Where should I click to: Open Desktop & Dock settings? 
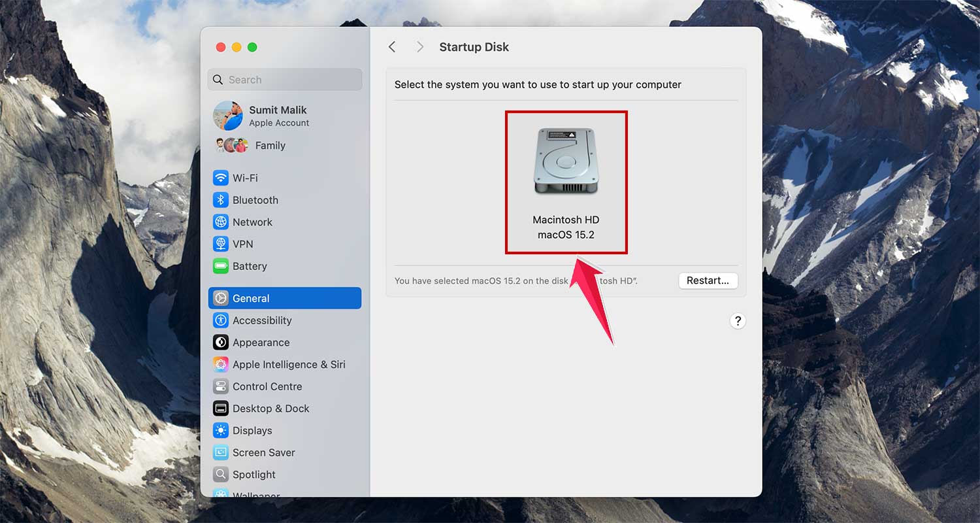270,408
